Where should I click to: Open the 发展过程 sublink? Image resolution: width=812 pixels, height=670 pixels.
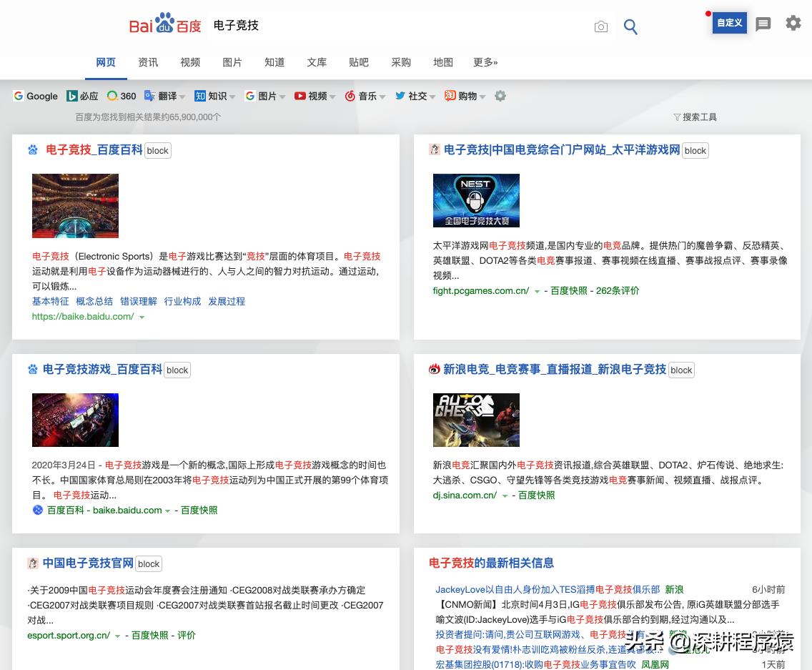227,301
